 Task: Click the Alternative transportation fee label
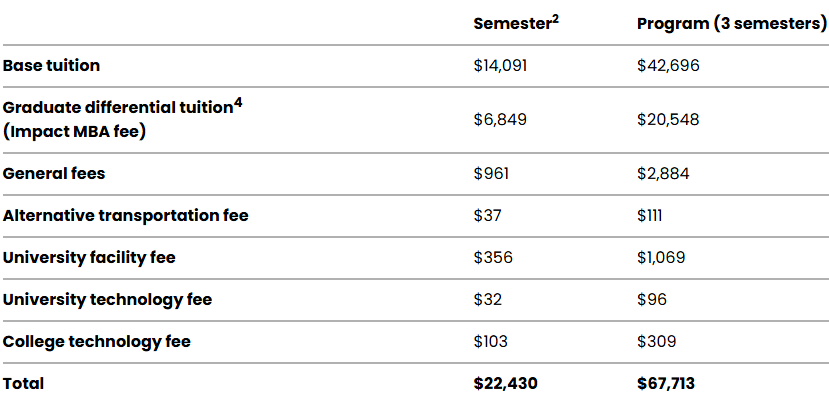click(126, 215)
